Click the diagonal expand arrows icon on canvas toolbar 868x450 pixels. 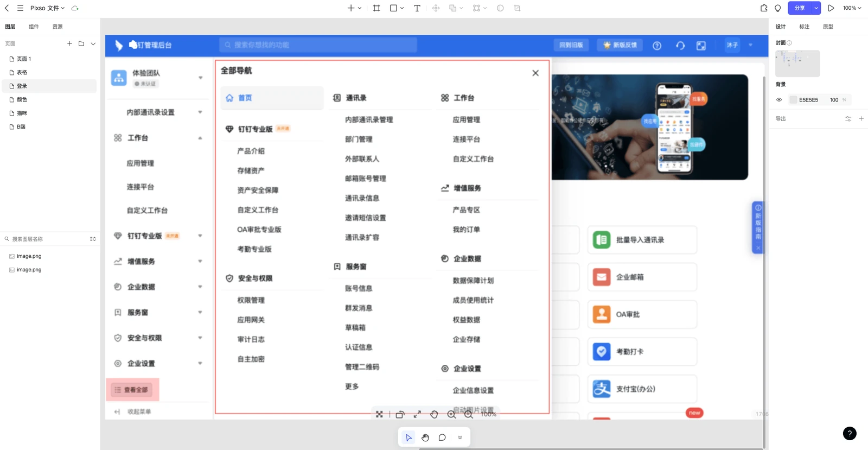tap(417, 414)
